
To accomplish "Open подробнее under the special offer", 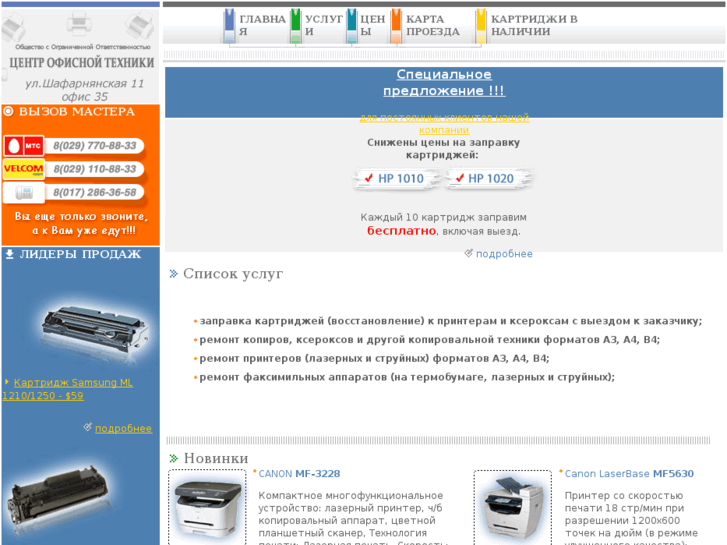I will coord(504,254).
